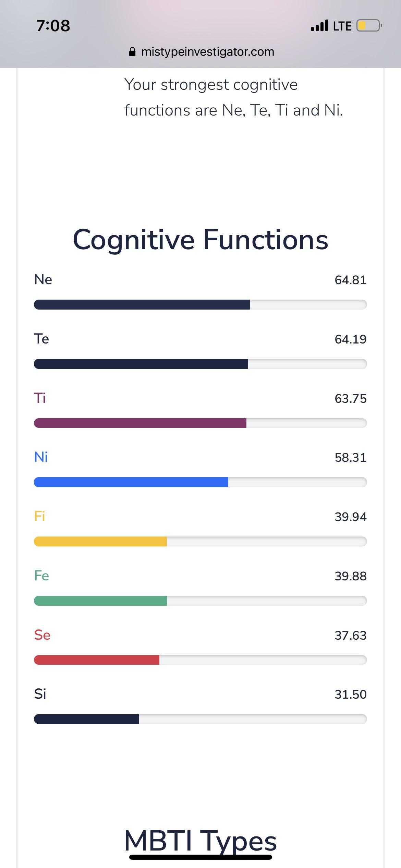This screenshot has height=868, width=401.
Task: Click the purple Ti progress bar
Action: (x=200, y=423)
